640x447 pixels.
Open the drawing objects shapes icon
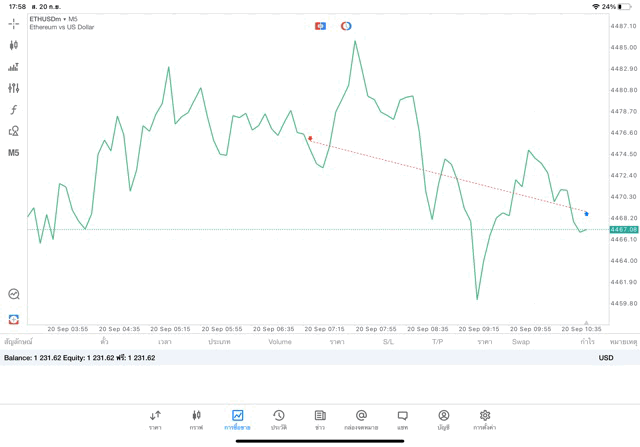pos(14,131)
